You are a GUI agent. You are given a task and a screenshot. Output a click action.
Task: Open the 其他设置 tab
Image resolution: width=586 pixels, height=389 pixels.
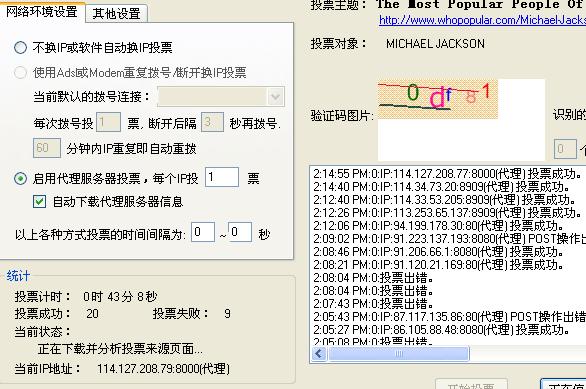[x=116, y=14]
